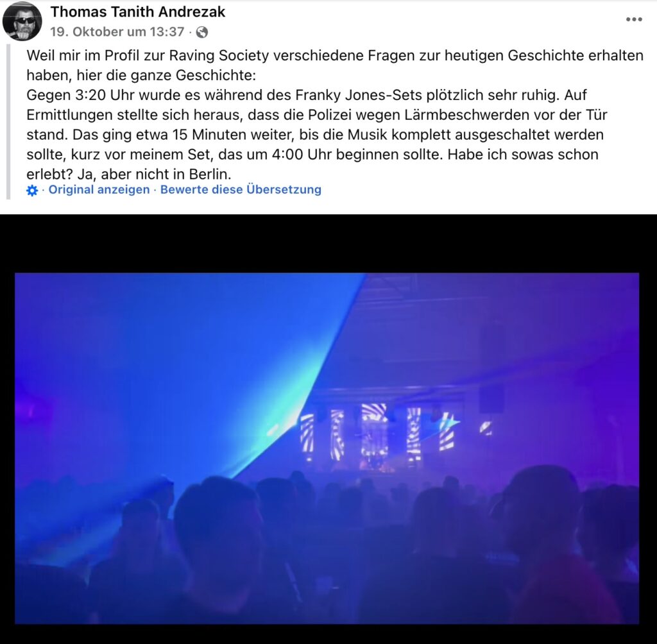Image resolution: width=657 pixels, height=644 pixels.
Task: Show the original text via Original anzeigen
Action: 99,189
